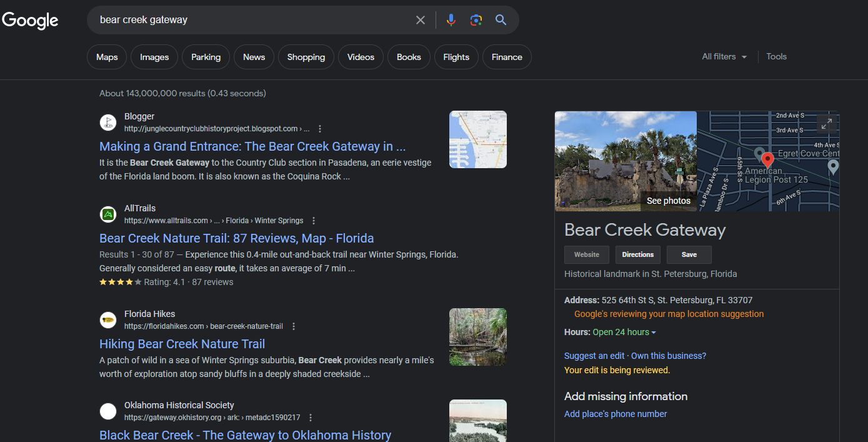Filter results by Finance
The width and height of the screenshot is (868, 442).
coord(507,57)
